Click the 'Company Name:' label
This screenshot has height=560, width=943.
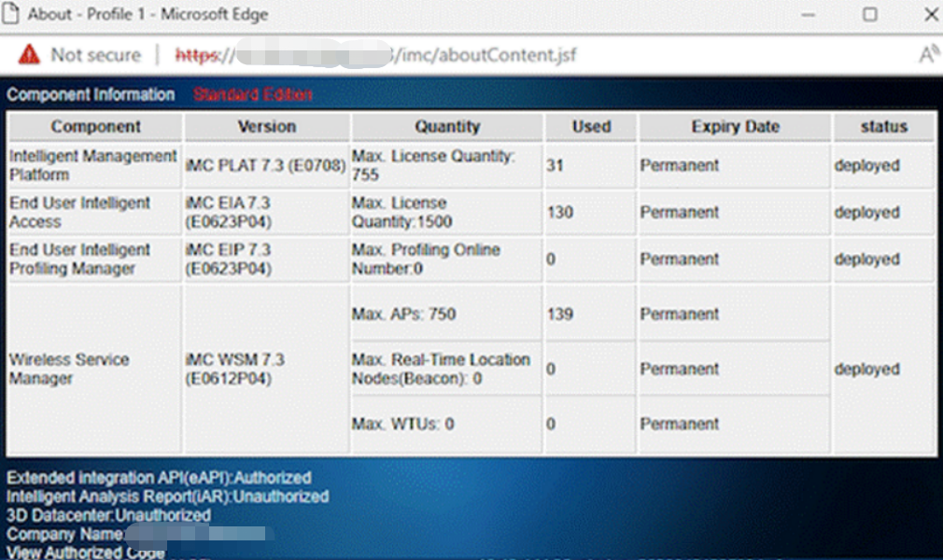pos(65,534)
